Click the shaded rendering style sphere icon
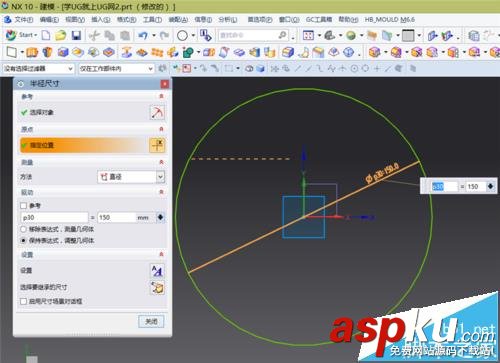 coord(350,35)
